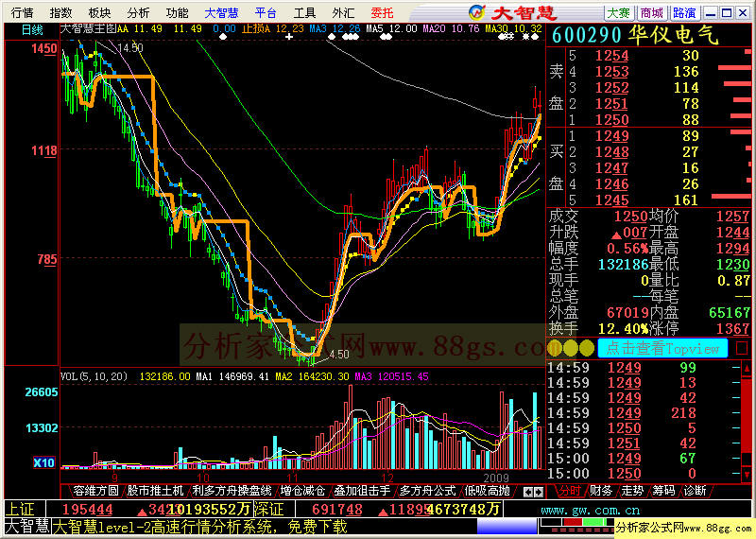The width and height of the screenshot is (756, 539).
Task: Switch to the 财务 panel tab
Action: coord(601,491)
